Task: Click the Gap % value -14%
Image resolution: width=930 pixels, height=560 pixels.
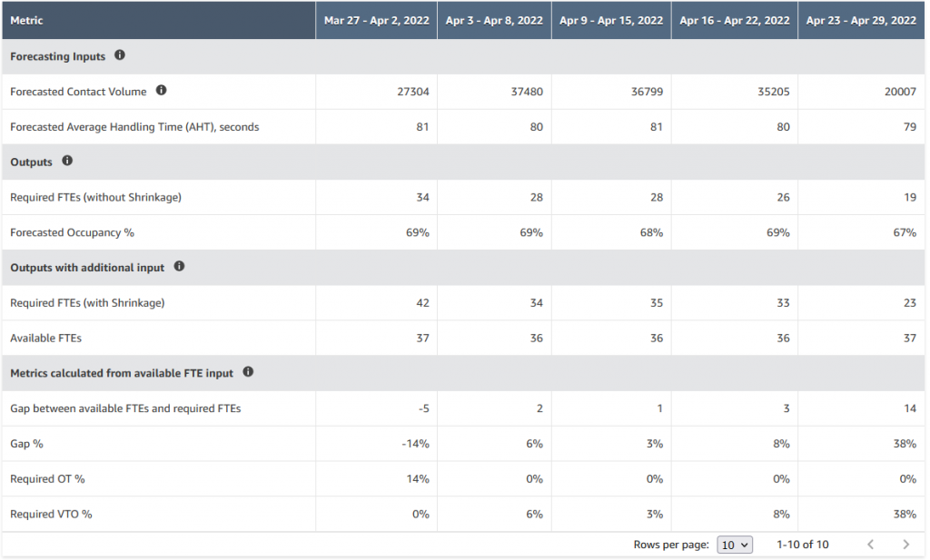Action: (415, 444)
